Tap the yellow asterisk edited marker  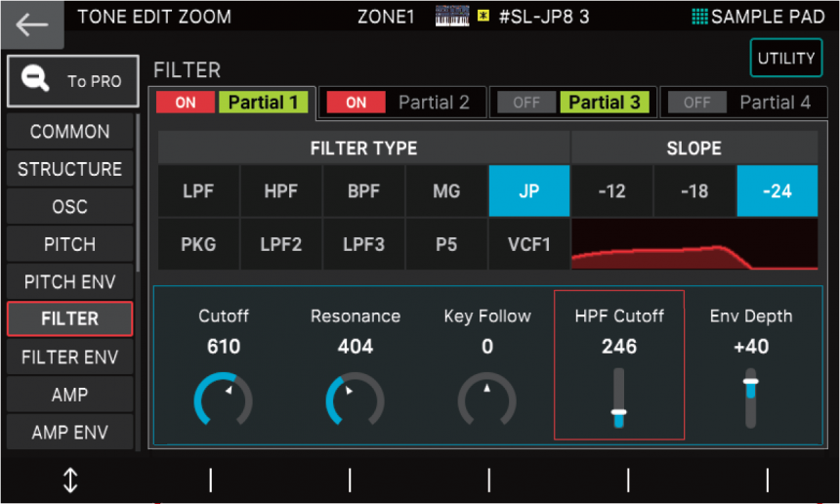(x=483, y=16)
